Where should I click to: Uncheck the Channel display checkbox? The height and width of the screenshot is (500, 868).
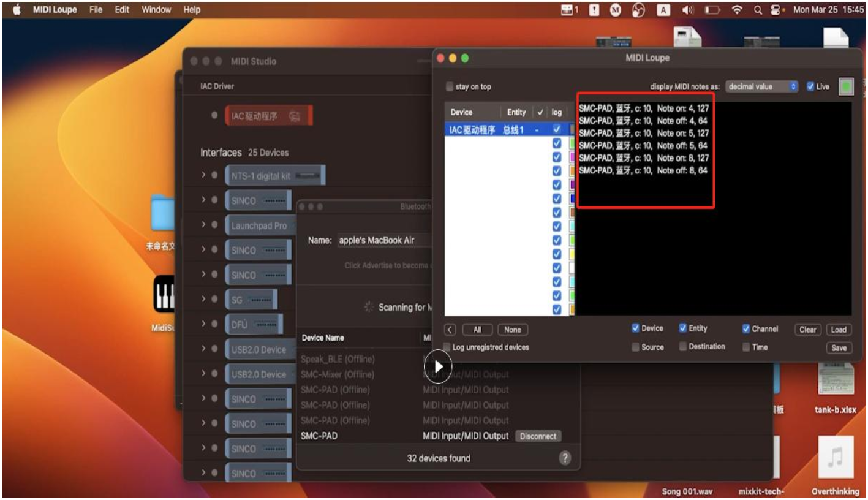pyautogui.click(x=746, y=329)
